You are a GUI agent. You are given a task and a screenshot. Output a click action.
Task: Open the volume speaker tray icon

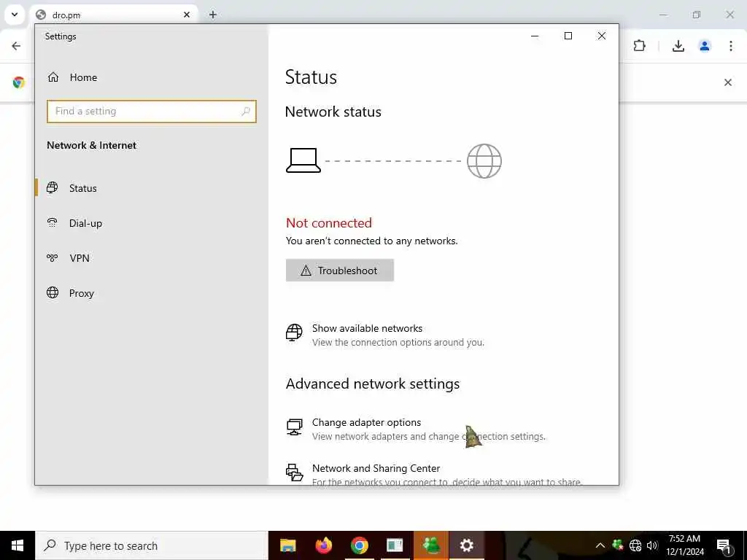click(x=652, y=545)
